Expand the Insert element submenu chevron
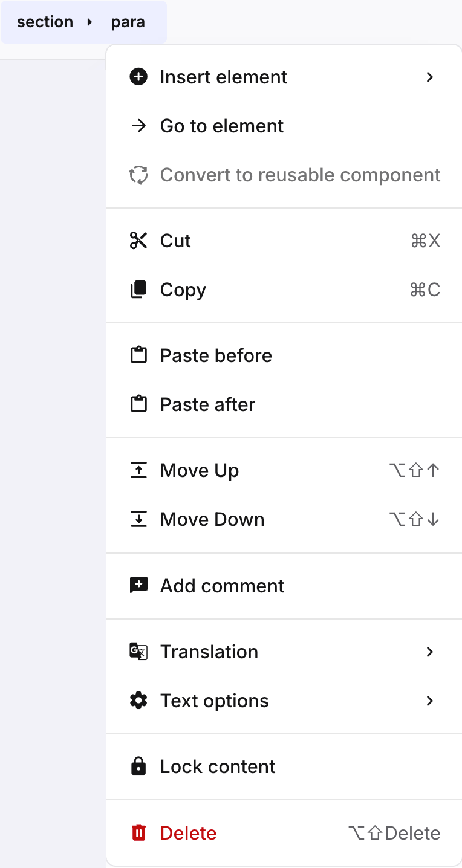Image resolution: width=462 pixels, height=868 pixels. tap(430, 77)
